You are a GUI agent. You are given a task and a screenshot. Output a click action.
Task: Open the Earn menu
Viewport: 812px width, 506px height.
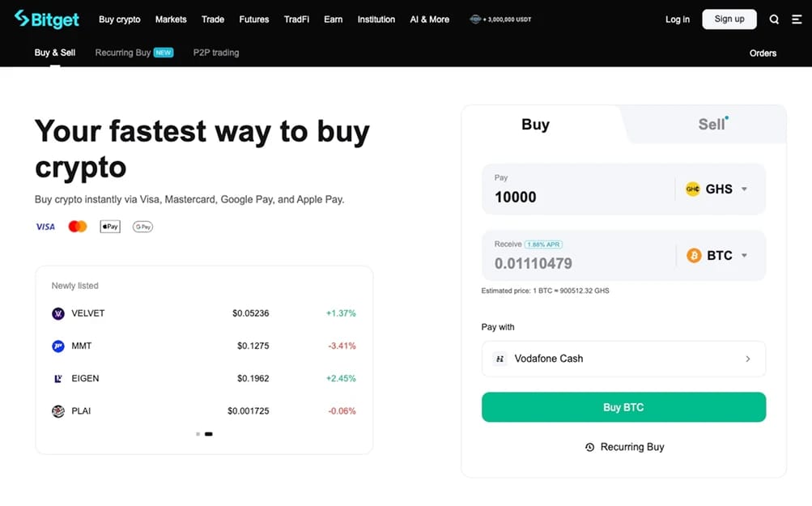click(334, 19)
